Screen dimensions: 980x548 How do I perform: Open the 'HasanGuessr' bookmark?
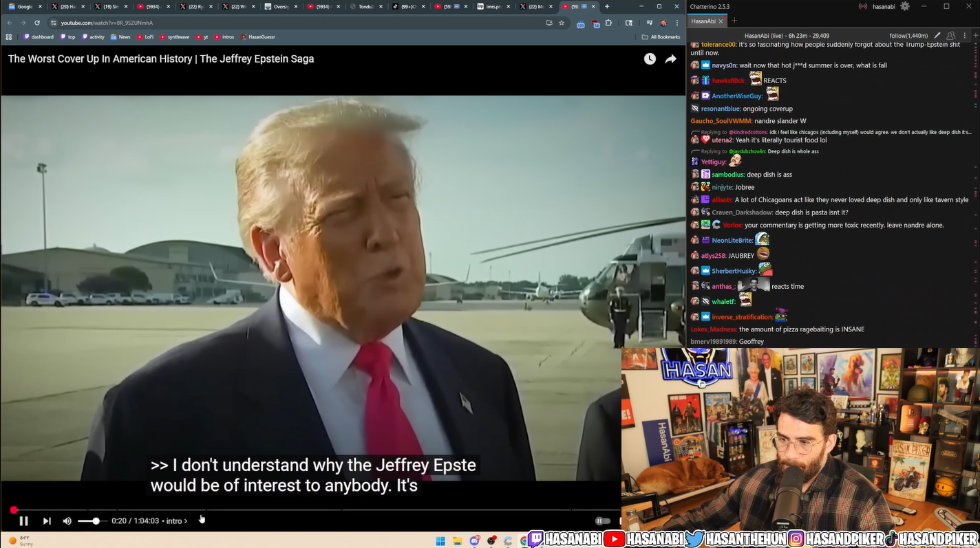258,37
